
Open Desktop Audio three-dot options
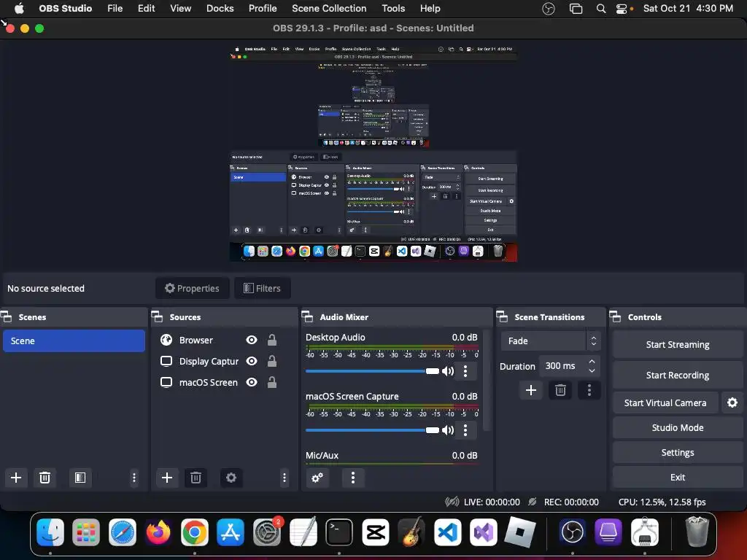click(465, 371)
